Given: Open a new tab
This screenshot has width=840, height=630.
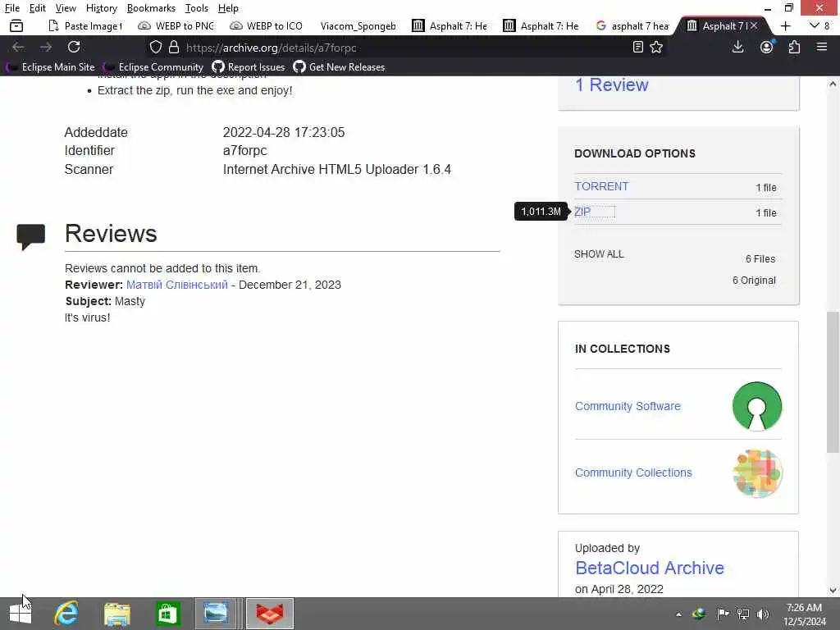Looking at the screenshot, I should 785,25.
